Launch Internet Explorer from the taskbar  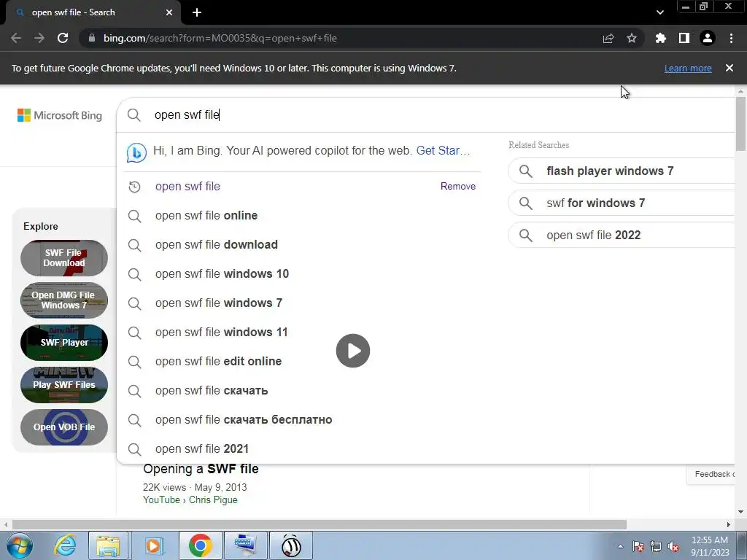click(x=65, y=545)
